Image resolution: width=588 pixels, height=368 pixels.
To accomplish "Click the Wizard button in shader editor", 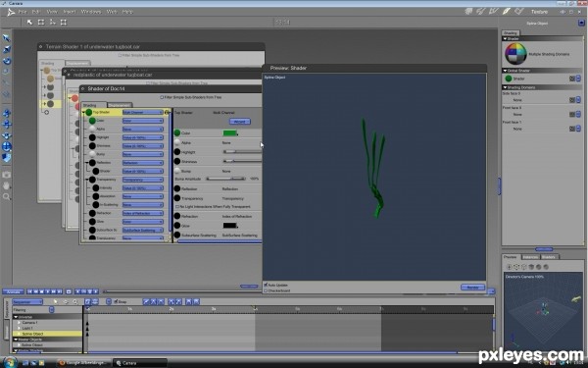I will pos(240,122).
